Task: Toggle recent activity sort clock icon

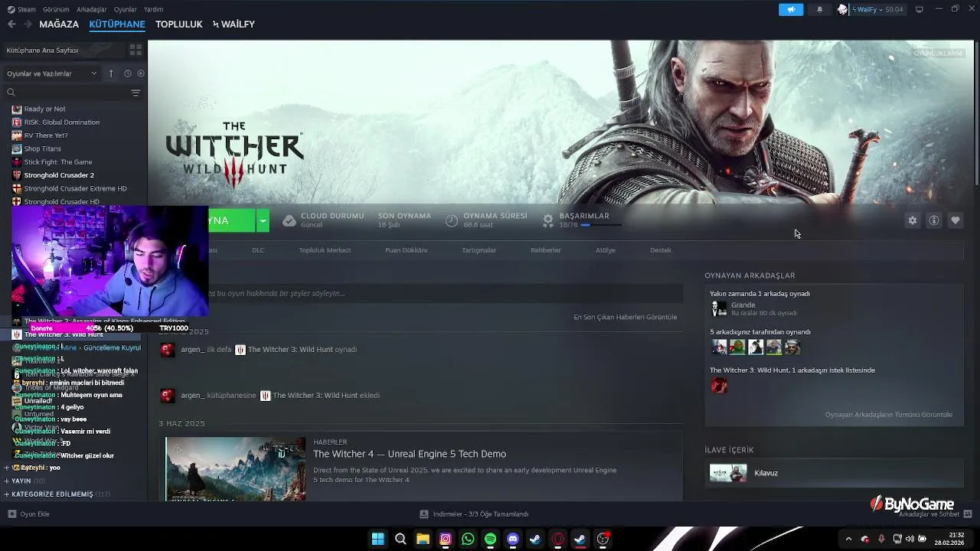Action: 127,73
